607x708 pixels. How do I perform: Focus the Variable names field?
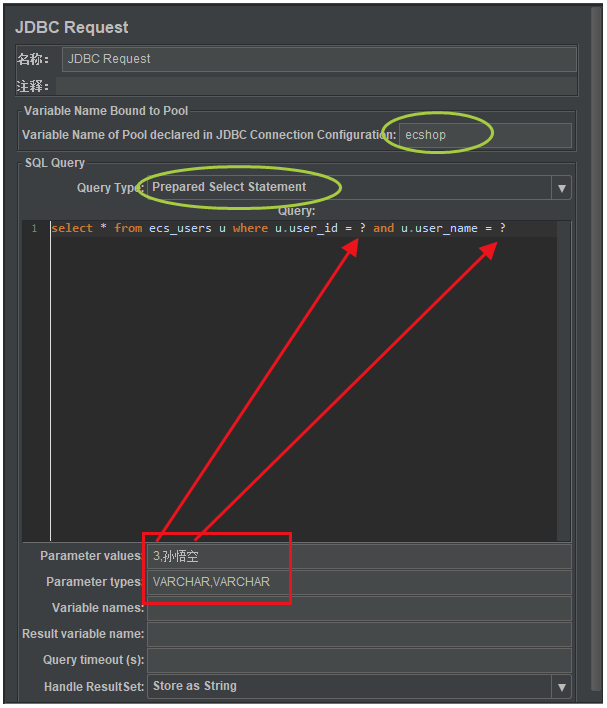pyautogui.click(x=359, y=608)
